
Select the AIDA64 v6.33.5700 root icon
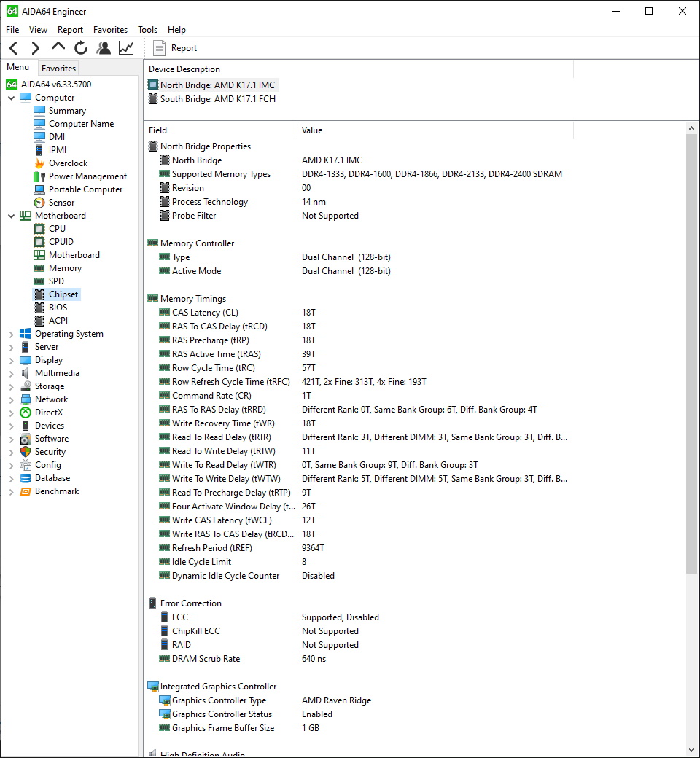(12, 85)
